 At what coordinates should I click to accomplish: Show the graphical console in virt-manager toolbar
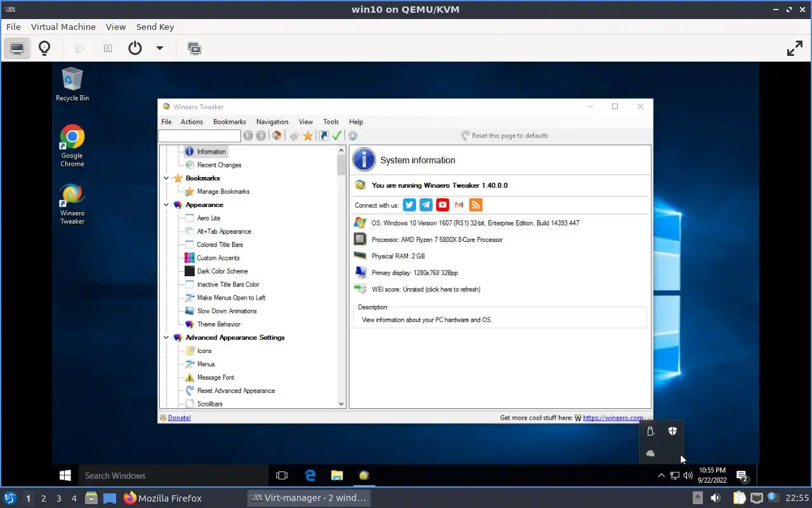coord(17,48)
